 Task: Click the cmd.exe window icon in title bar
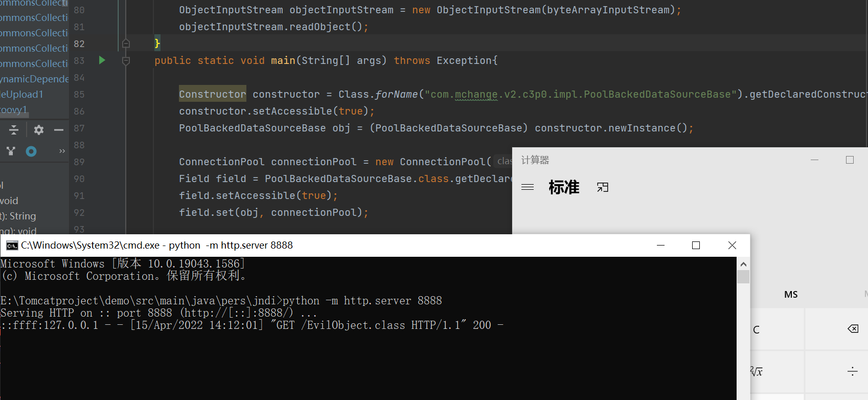pos(12,246)
